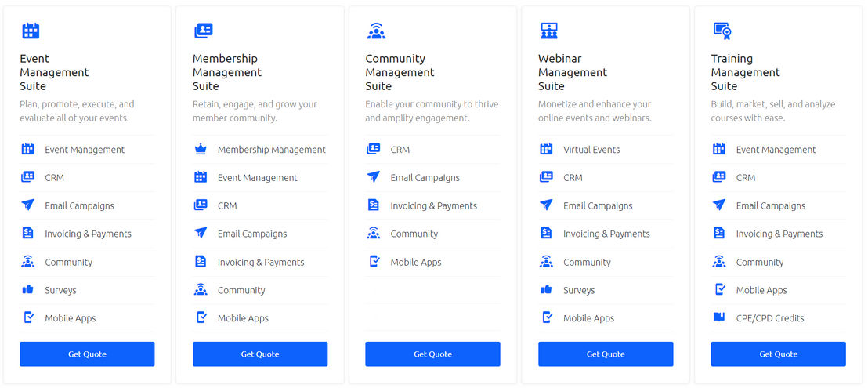868x388 pixels.
Task: Click the thumbs-up Surveys icon in Event suite
Action: coord(27,289)
